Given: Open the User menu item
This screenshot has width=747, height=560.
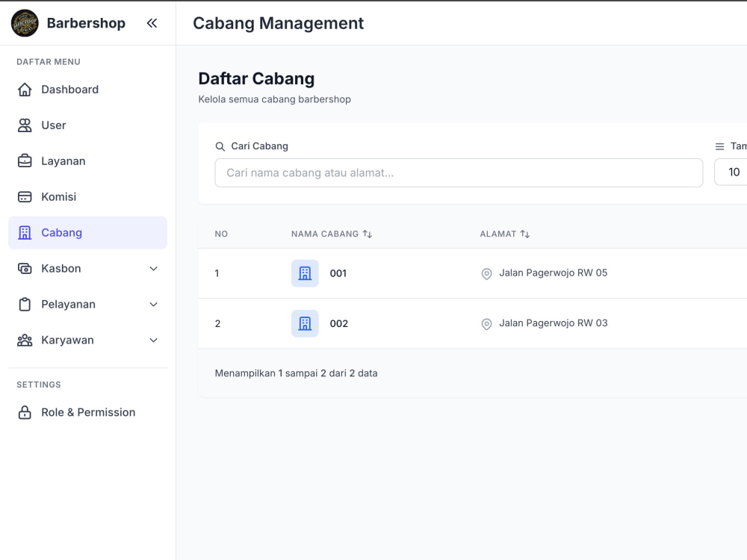Looking at the screenshot, I should 87,125.
